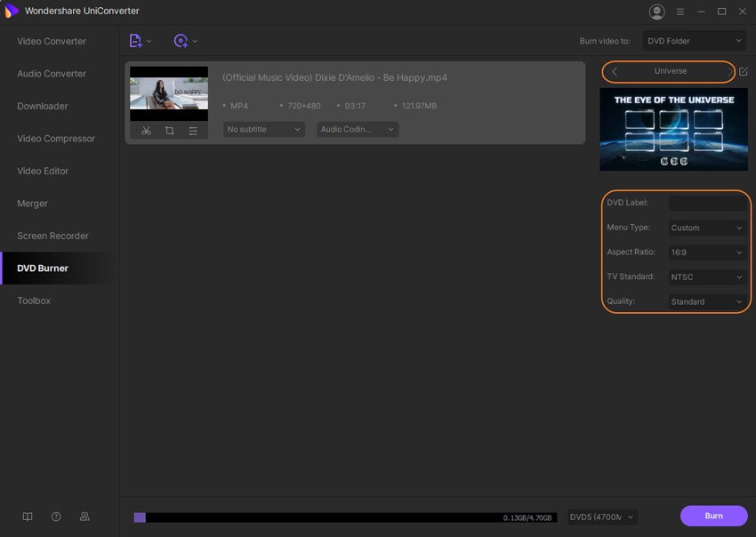Edit the Universe template via pencil icon
This screenshot has height=537, width=756.
[744, 71]
